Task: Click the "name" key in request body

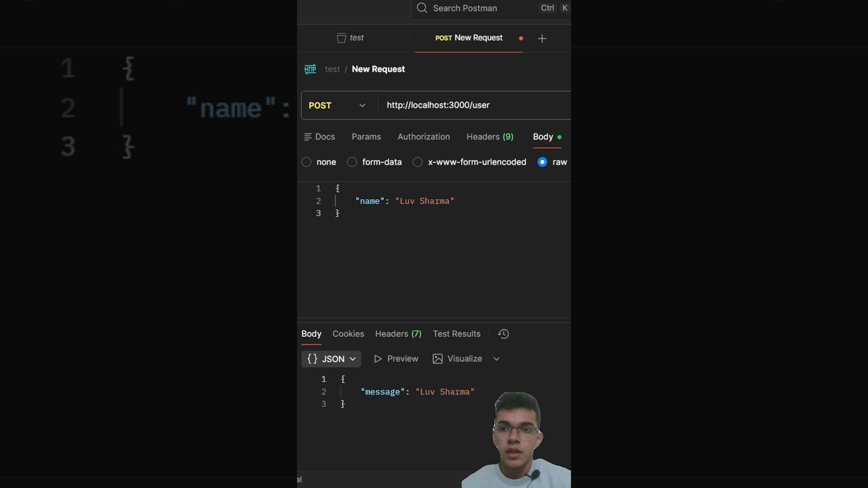Action: (369, 201)
